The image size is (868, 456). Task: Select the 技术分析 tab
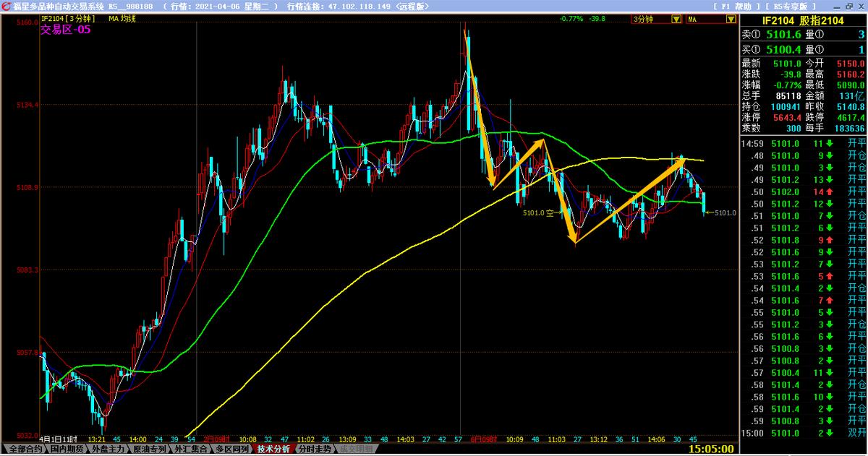click(x=273, y=449)
